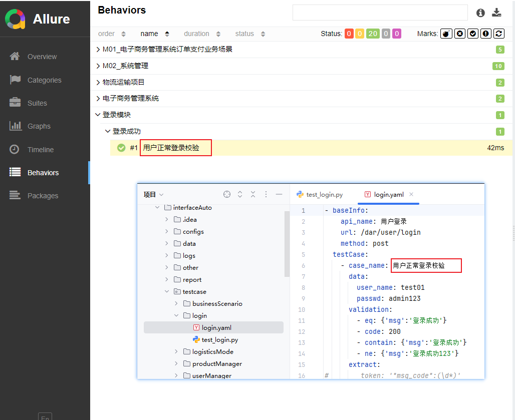Open Categories in the sidebar

[x=45, y=80]
